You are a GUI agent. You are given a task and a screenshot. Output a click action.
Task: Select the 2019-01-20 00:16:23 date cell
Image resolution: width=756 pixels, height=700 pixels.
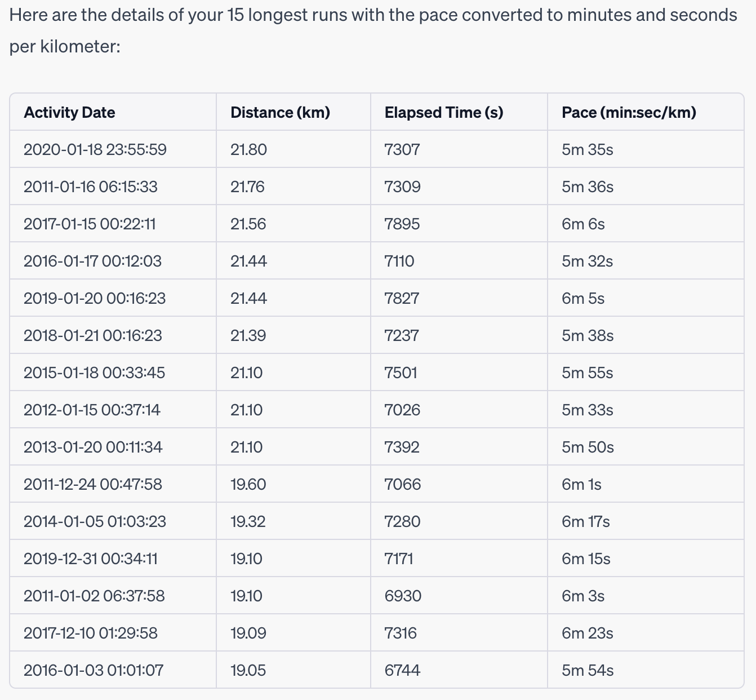(x=95, y=299)
